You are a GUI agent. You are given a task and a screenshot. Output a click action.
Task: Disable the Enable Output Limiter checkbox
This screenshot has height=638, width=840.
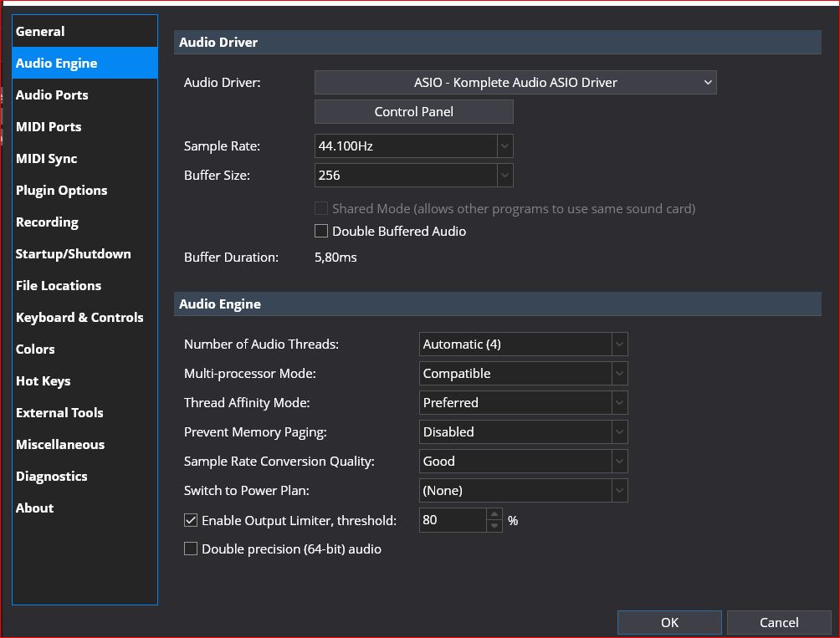pyautogui.click(x=191, y=520)
